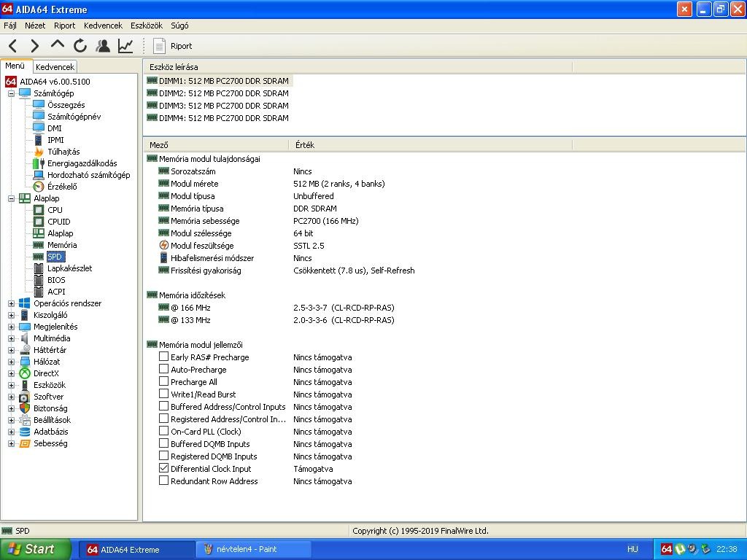
Task: Expand the Háttértár node
Action: point(11,350)
